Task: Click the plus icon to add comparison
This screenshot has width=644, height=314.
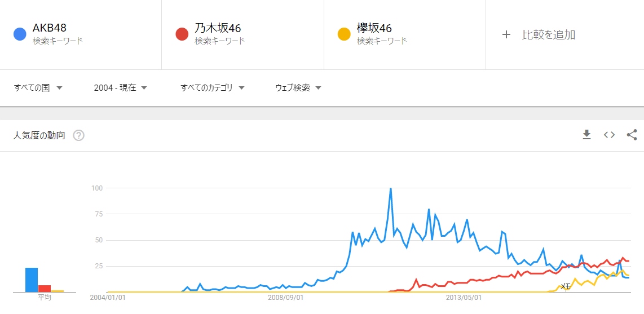Action: pos(506,34)
